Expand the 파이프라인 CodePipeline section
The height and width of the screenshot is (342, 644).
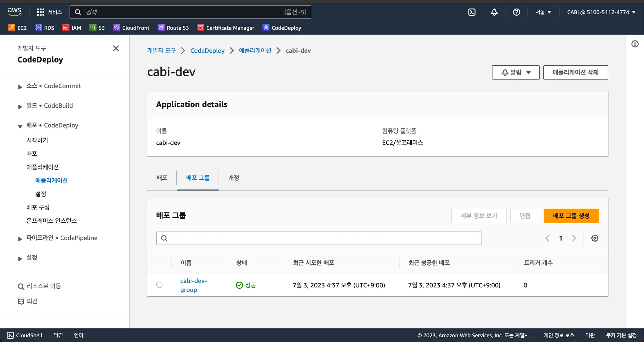pos(20,239)
